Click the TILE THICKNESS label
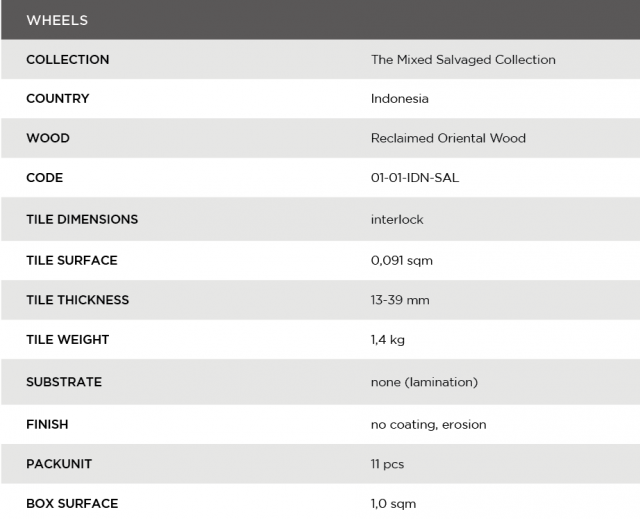 point(77,300)
